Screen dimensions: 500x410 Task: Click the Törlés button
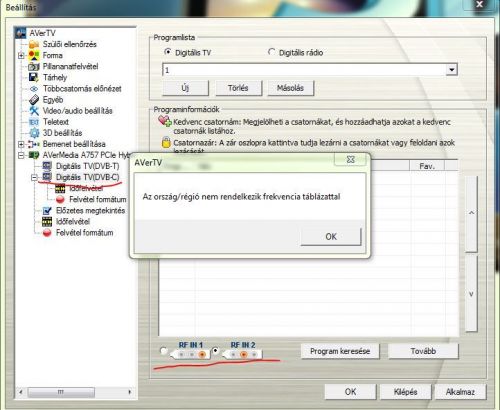238,88
